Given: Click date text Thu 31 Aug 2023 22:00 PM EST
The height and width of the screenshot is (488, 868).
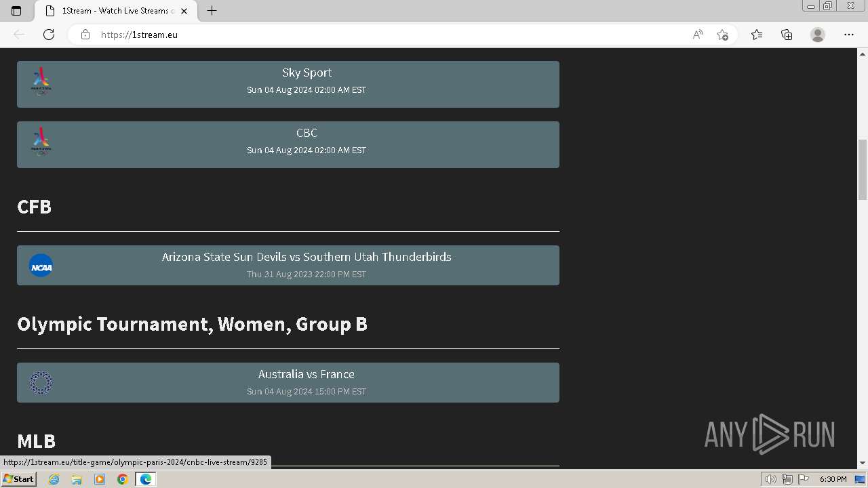Looking at the screenshot, I should 307,274.
